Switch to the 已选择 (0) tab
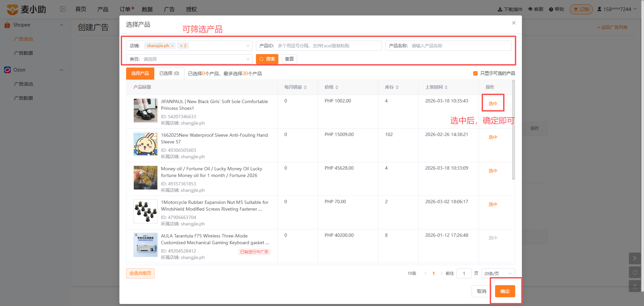 coord(169,73)
